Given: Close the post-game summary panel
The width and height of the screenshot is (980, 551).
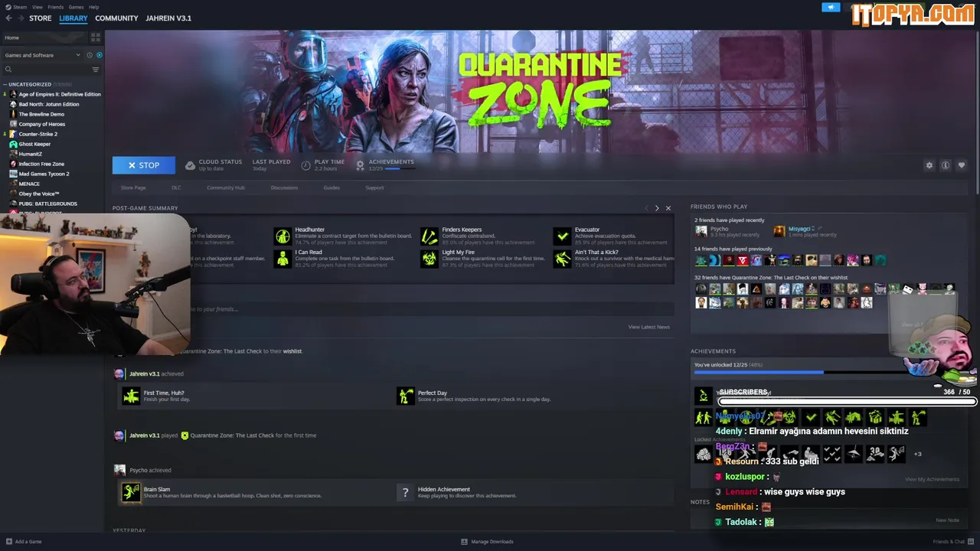Looking at the screenshot, I should (x=668, y=208).
